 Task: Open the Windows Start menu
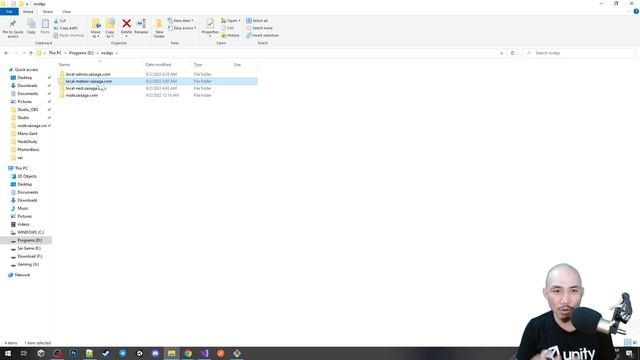tap(8, 353)
